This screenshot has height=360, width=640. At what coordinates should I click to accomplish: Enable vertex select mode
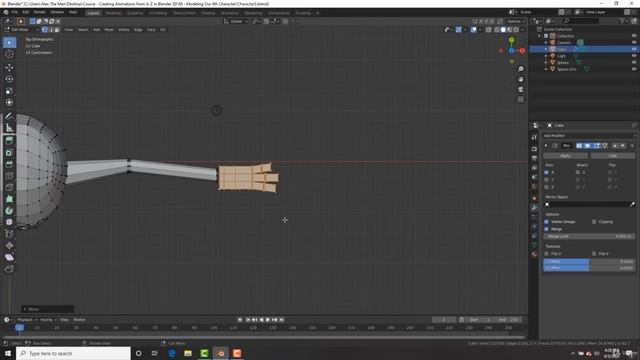coord(45,30)
